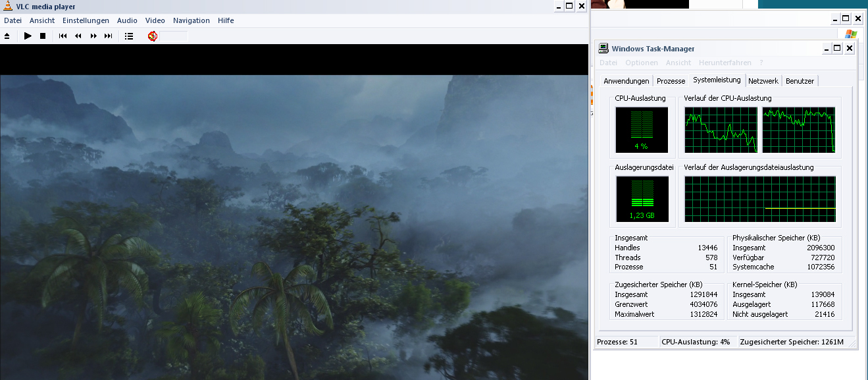Click the 'Threads' label in Task Manager
This screenshot has height=380, width=868.
click(628, 258)
